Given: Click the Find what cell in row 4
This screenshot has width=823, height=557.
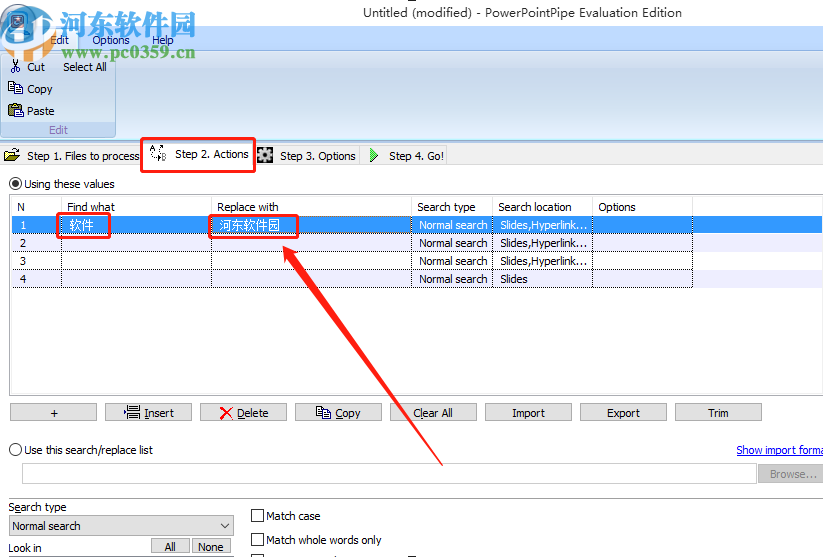Looking at the screenshot, I should pyautogui.click(x=136, y=279).
